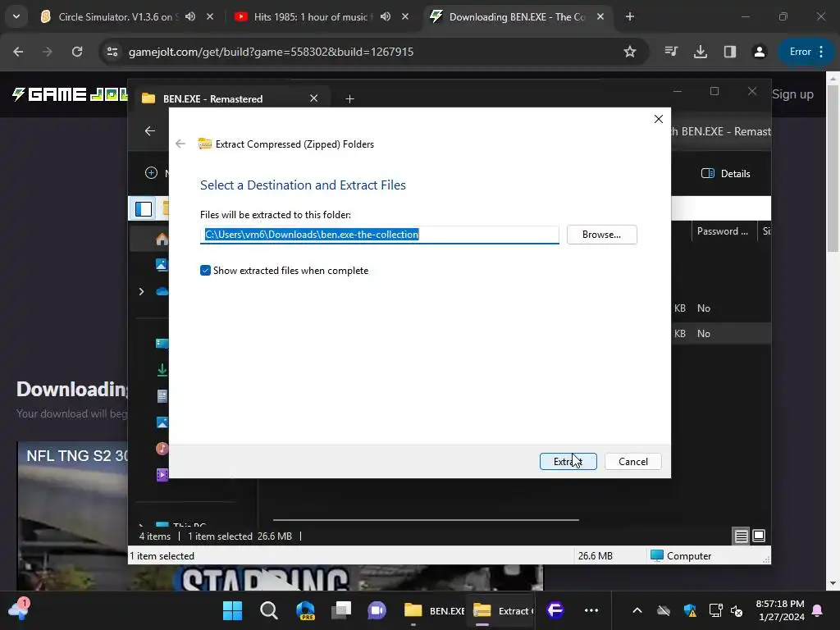Bookmark this page with the star icon
The width and height of the screenshot is (840, 630).
click(x=630, y=52)
